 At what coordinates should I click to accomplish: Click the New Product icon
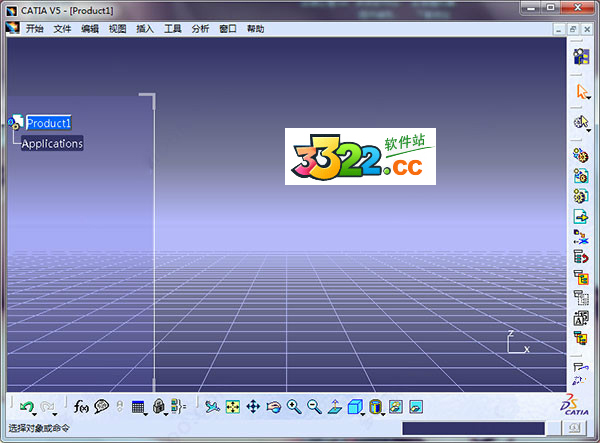coord(581,176)
